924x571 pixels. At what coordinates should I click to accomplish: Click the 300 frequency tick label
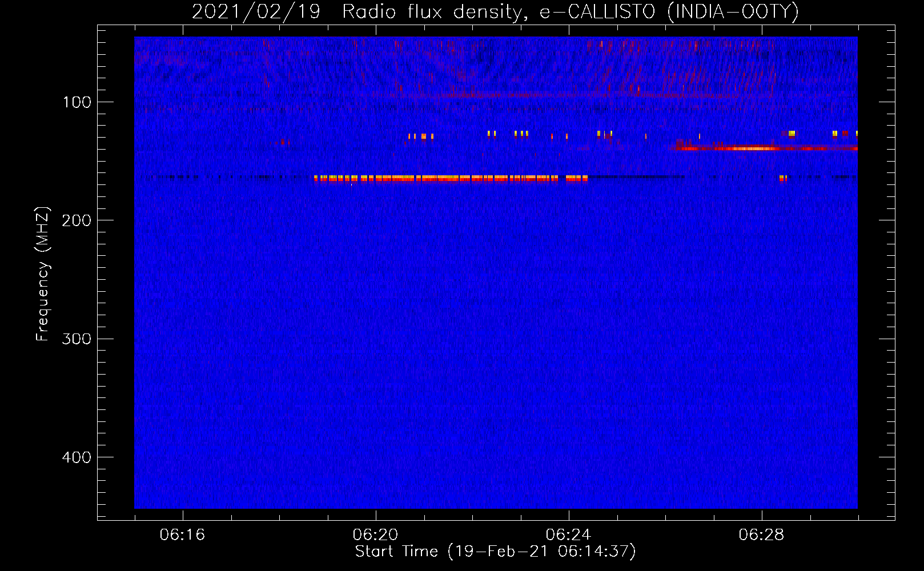pos(77,339)
